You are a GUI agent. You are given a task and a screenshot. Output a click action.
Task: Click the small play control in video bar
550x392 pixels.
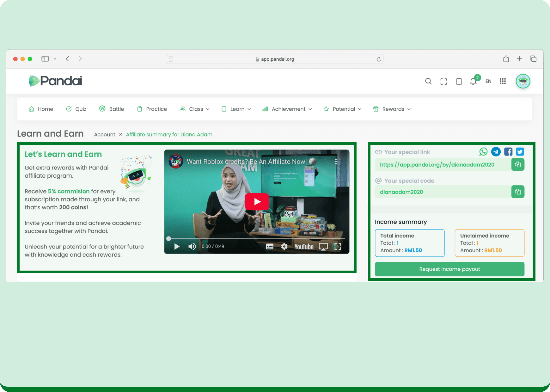tap(177, 246)
